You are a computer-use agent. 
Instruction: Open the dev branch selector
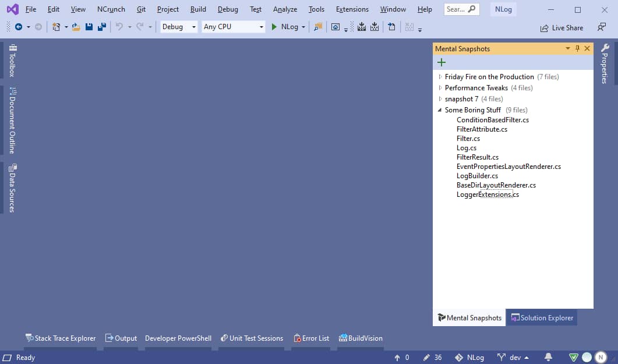pos(513,357)
